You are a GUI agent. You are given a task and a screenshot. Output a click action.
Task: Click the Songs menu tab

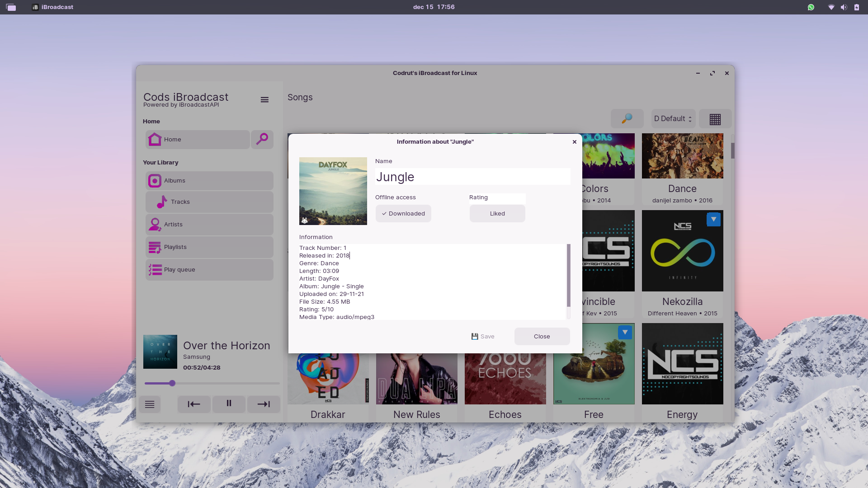click(x=301, y=97)
